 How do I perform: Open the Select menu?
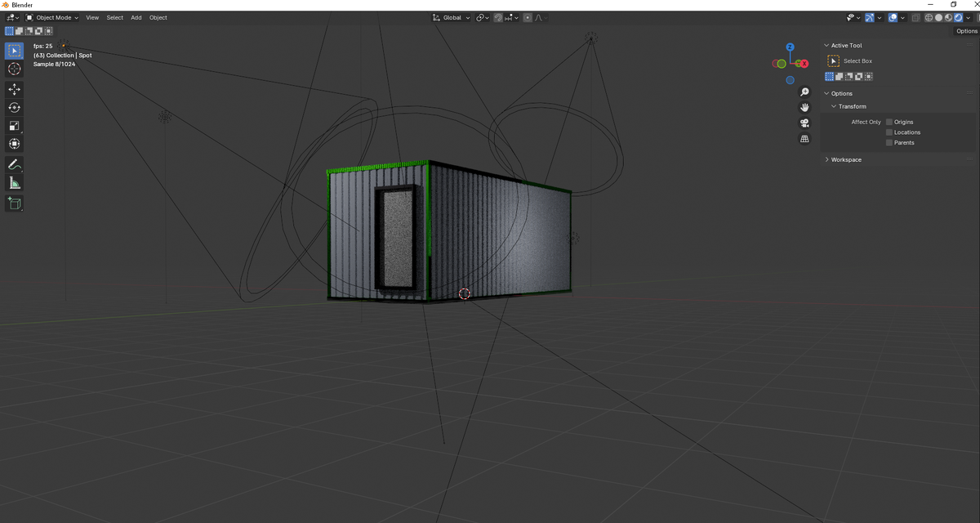click(x=115, y=17)
